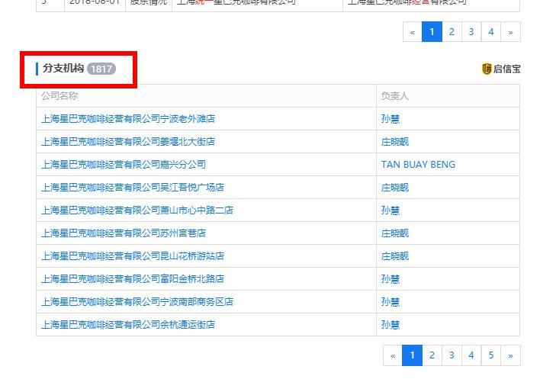Go to page 4 of branch list
The height and width of the screenshot is (392, 556).
471,355
